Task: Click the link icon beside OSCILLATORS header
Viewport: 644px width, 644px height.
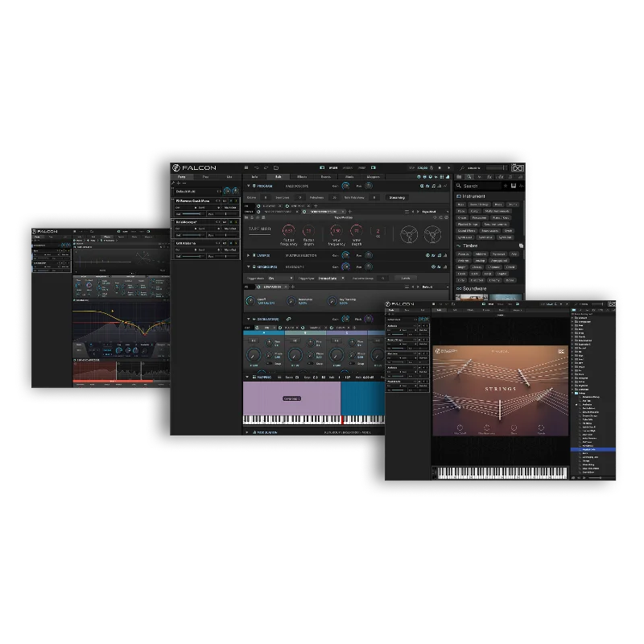Action: (x=289, y=319)
